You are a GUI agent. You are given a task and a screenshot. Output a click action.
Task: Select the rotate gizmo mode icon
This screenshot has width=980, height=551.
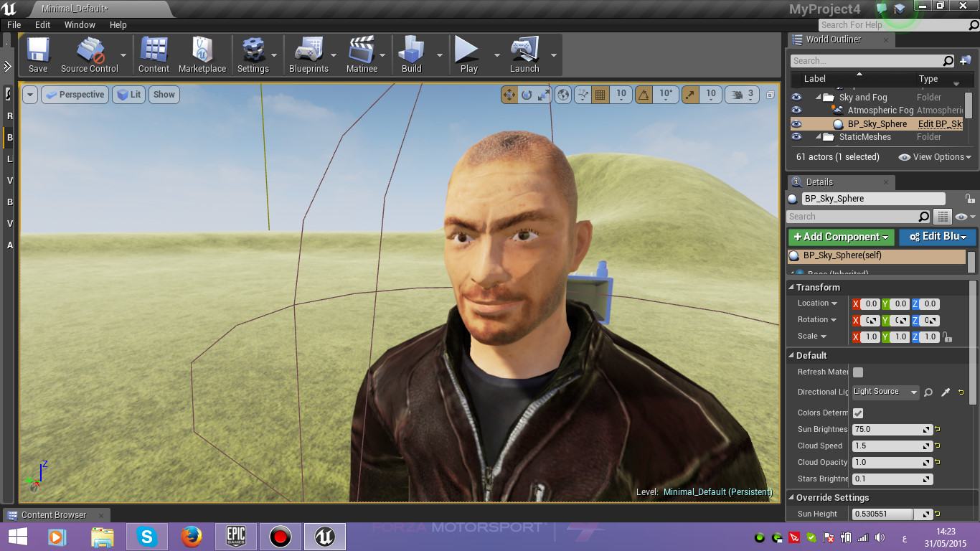[527, 94]
